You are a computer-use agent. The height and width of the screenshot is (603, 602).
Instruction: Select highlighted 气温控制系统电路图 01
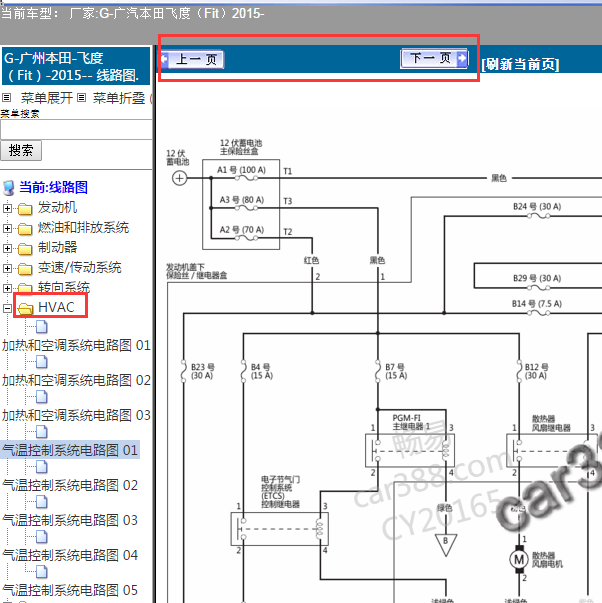tap(70, 450)
